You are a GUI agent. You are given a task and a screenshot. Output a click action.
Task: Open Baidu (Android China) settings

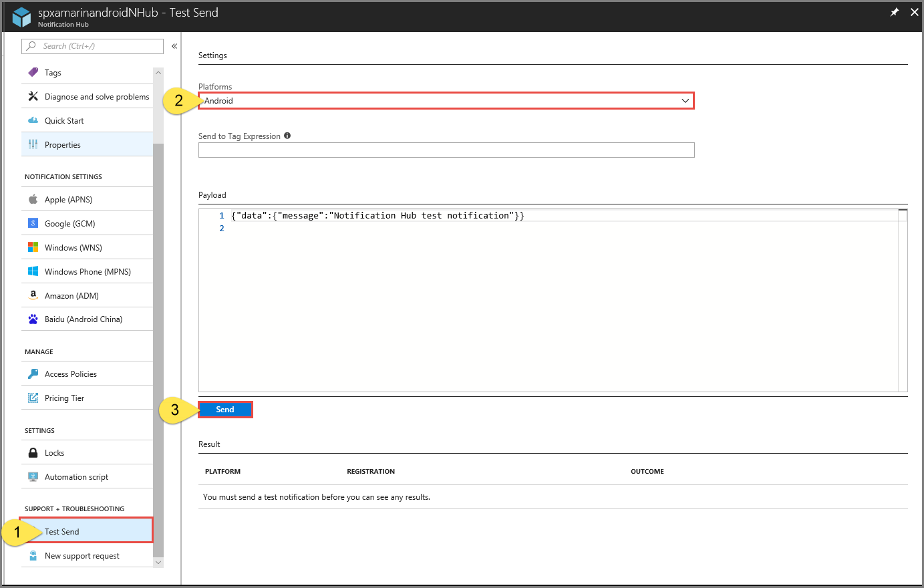[x=33, y=319]
